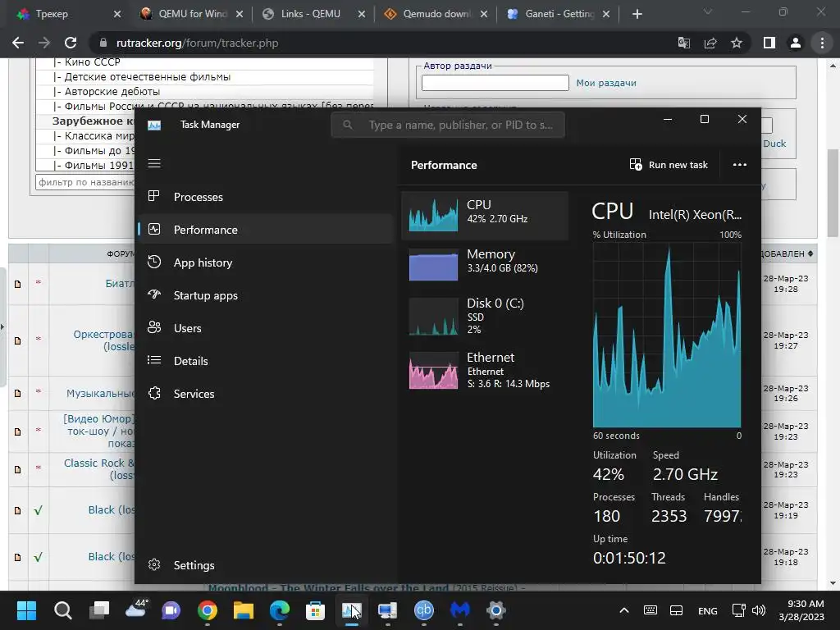
Task: Click the volume speaker tray icon
Action: [759, 610]
